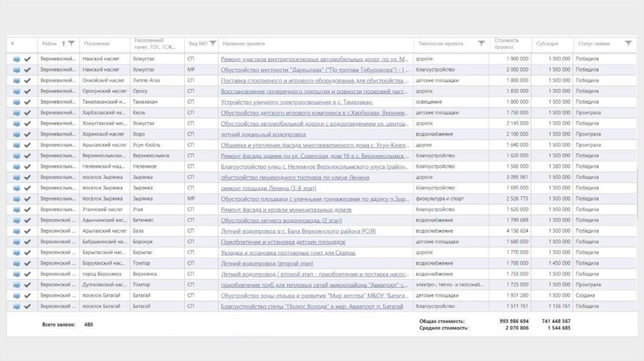Toggle the checkmark in the Хоро row
Viewport: 644px width, 361px height.
click(27, 134)
